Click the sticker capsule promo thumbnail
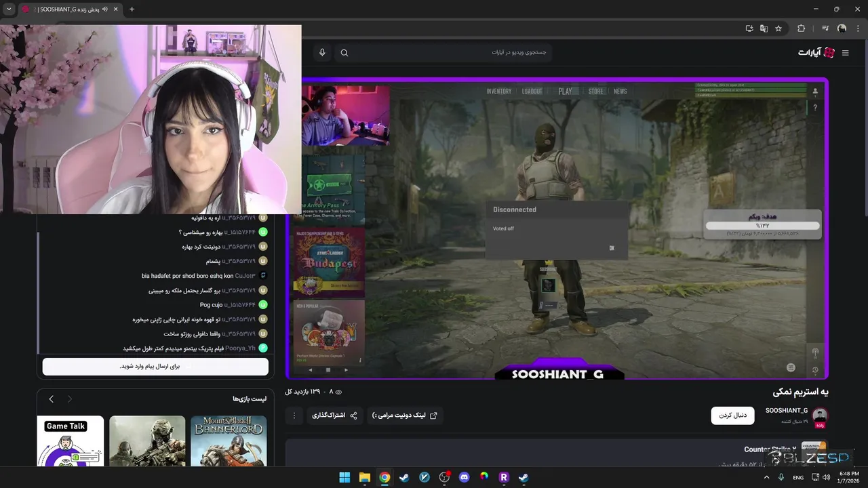 (x=328, y=332)
